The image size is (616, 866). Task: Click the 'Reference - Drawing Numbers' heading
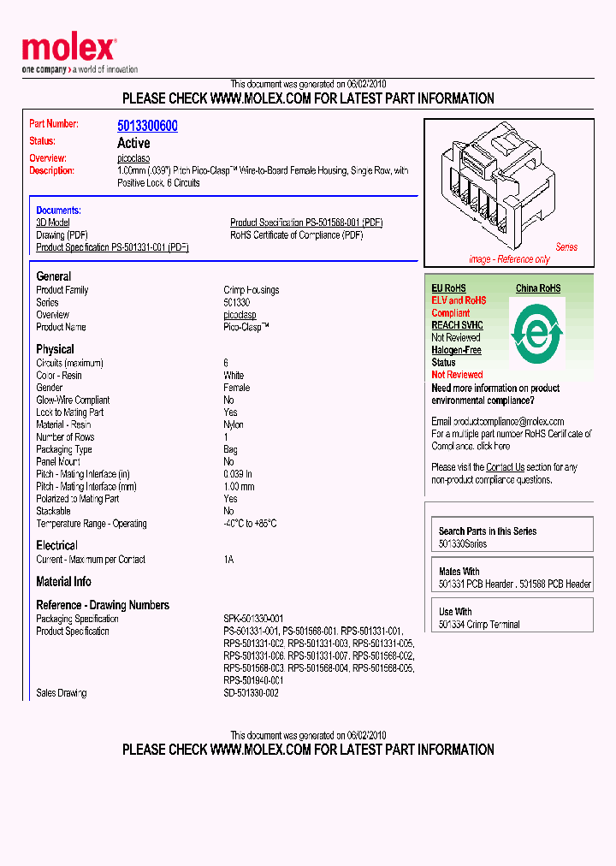pyautogui.click(x=103, y=605)
